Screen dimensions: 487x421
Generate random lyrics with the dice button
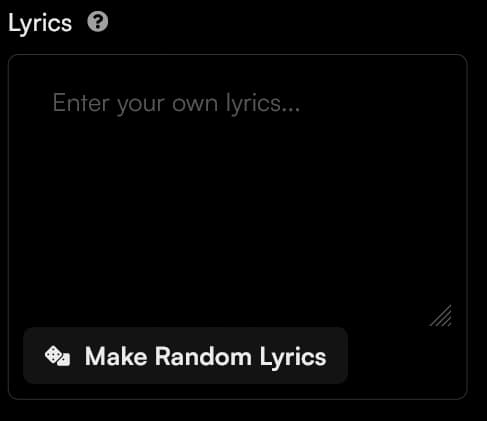click(185, 355)
